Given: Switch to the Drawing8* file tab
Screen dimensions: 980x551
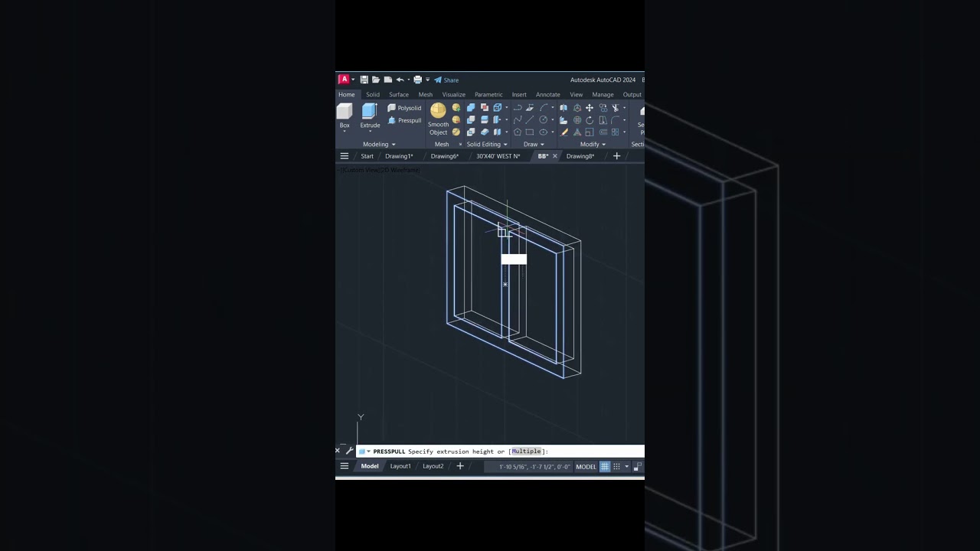Looking at the screenshot, I should point(580,156).
